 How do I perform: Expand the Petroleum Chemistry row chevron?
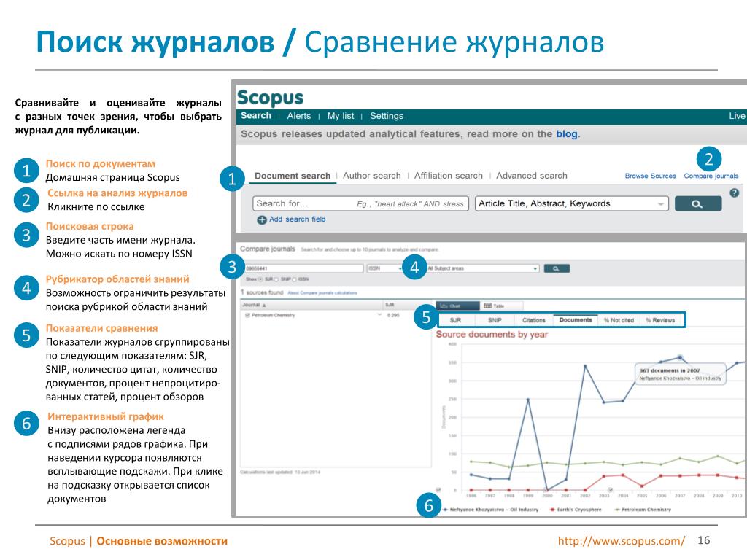379,315
